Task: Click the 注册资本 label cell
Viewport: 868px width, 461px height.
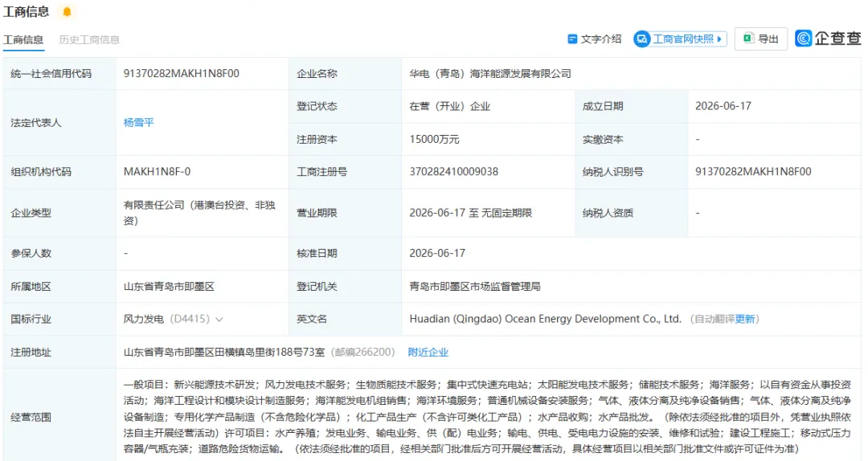Action: (345, 140)
